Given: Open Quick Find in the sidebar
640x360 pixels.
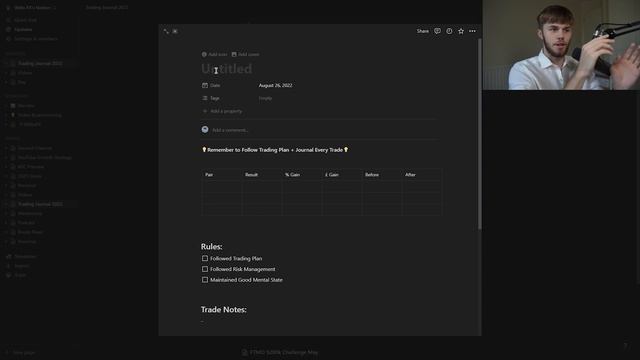Looking at the screenshot, I should [25, 20].
